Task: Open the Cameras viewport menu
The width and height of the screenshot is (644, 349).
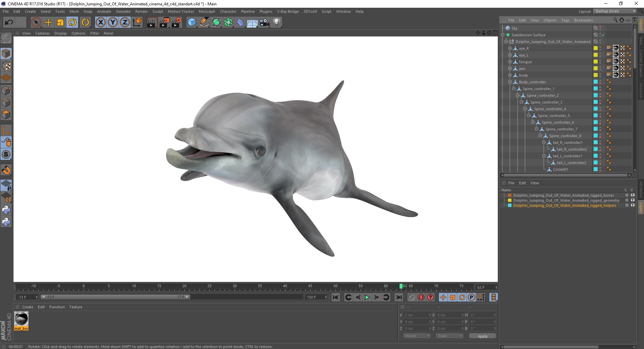Action: click(x=42, y=33)
